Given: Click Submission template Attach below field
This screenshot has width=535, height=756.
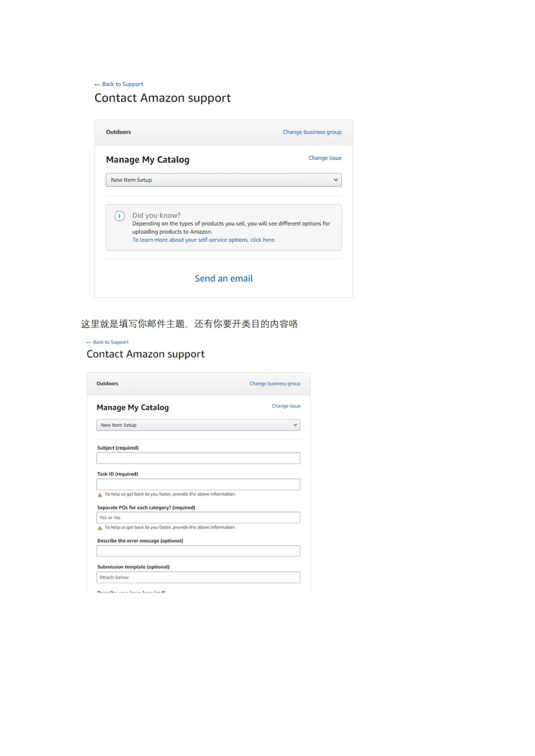Looking at the screenshot, I should 198,577.
